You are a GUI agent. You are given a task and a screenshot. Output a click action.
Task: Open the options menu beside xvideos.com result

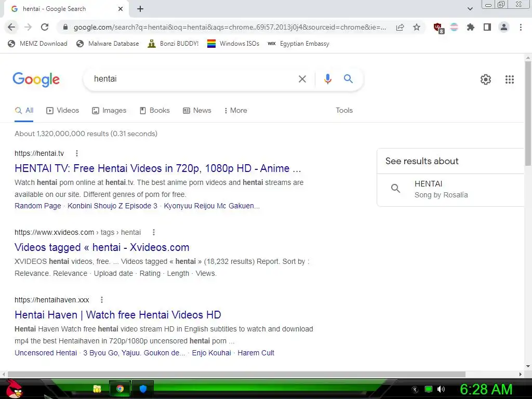tap(154, 232)
